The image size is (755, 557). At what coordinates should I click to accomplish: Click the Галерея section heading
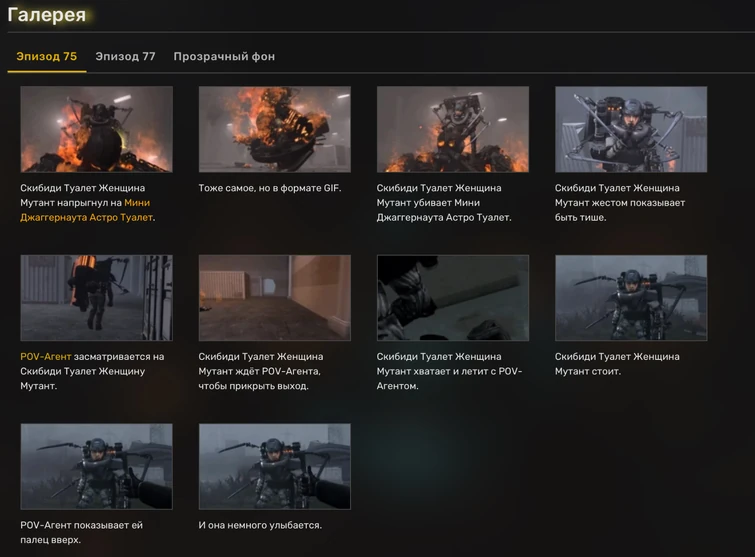pyautogui.click(x=47, y=15)
